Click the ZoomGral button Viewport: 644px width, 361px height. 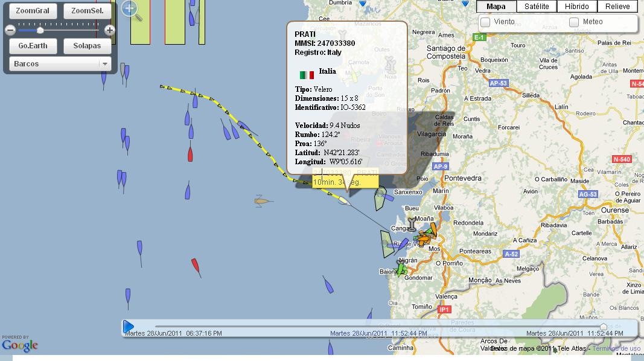[x=33, y=11]
